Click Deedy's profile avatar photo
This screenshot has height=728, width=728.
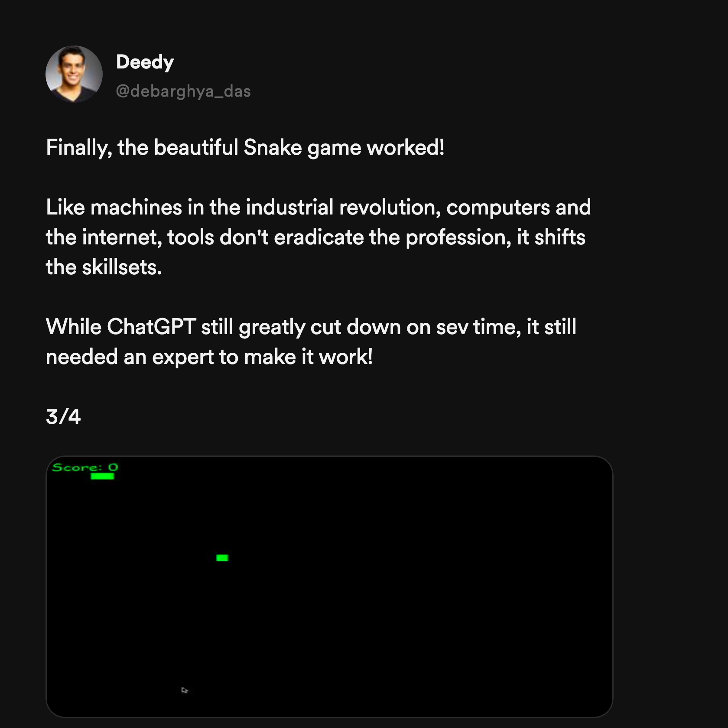(74, 74)
